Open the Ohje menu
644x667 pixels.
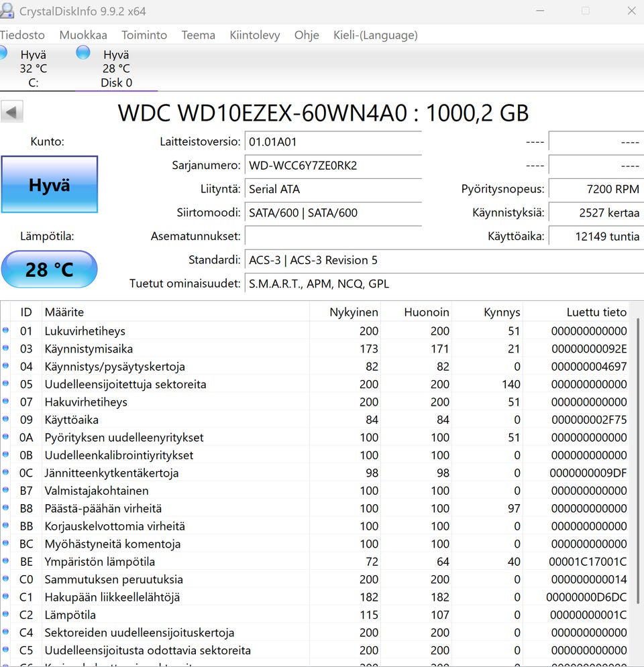point(307,35)
